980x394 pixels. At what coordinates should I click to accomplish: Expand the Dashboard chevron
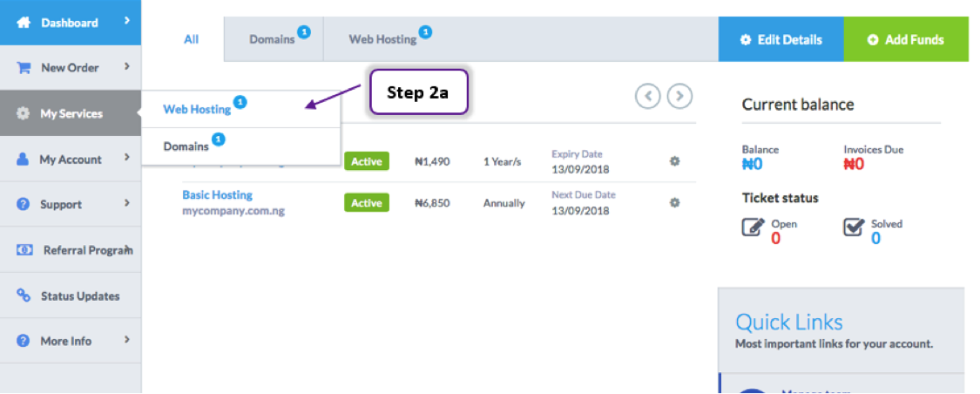127,21
